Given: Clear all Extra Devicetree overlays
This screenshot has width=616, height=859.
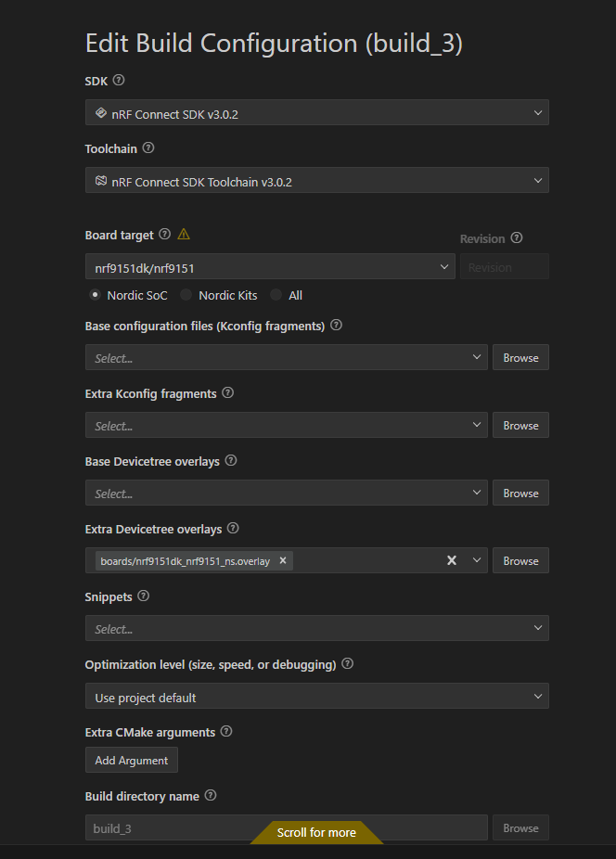Looking at the screenshot, I should coord(452,560).
